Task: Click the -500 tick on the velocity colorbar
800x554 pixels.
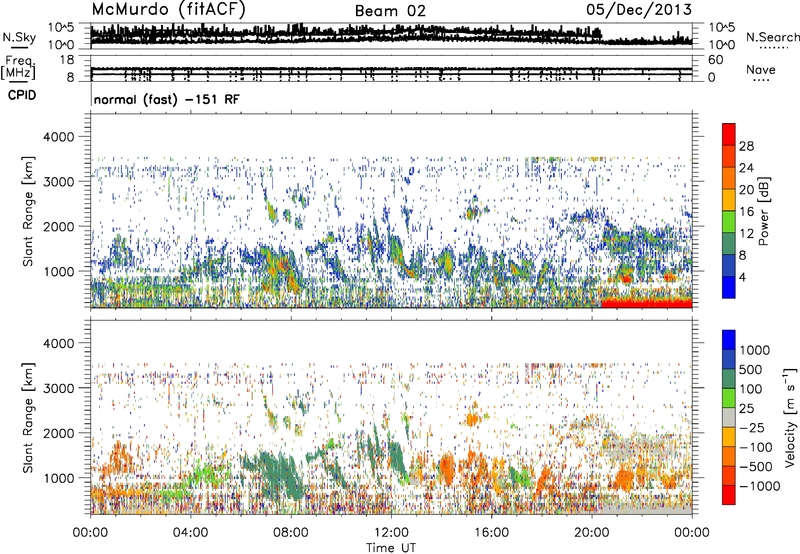Action: point(756,466)
